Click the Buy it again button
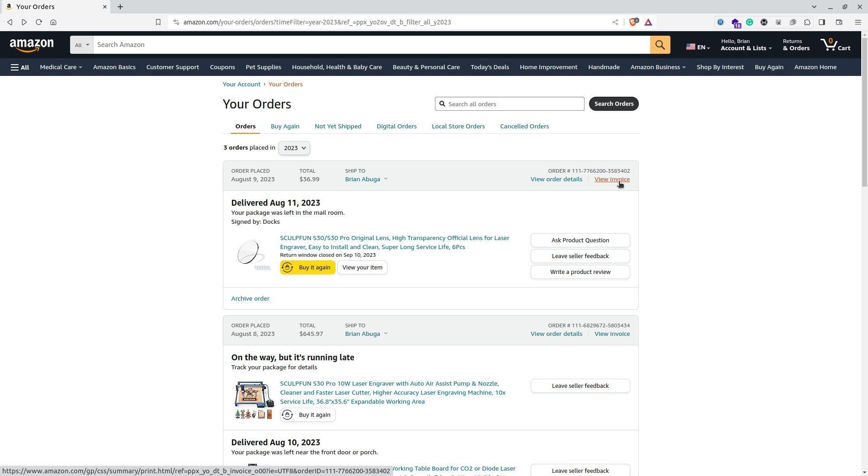 [x=307, y=267]
